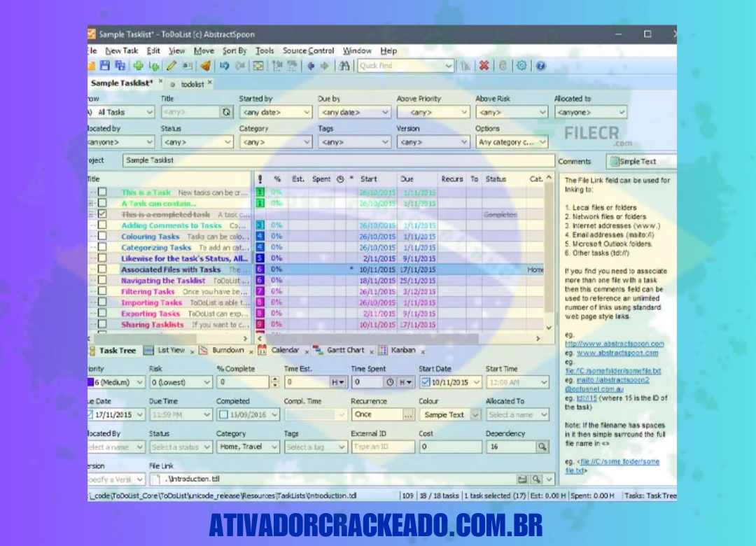Click priority 7 color box on 'Filtering Tasks'
Viewport: 756px width, 546px height.
point(260,290)
